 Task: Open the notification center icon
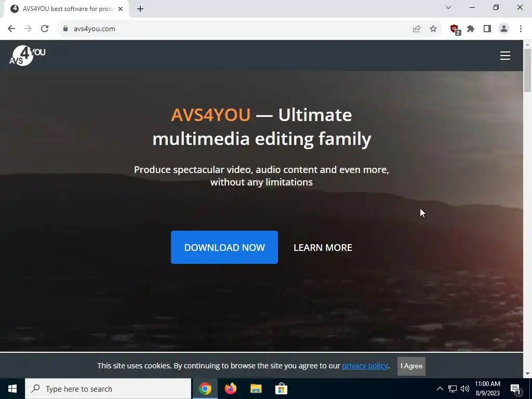pyautogui.click(x=515, y=389)
